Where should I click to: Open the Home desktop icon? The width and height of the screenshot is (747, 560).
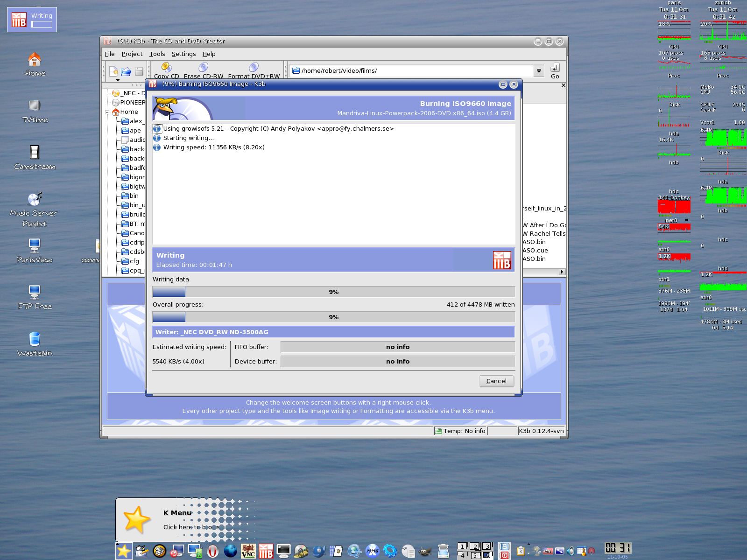35,64
